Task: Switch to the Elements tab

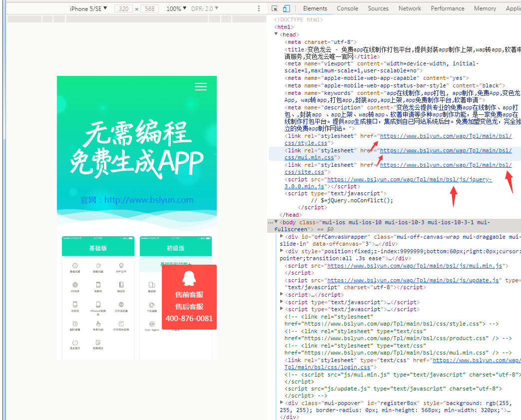Action: point(315,8)
